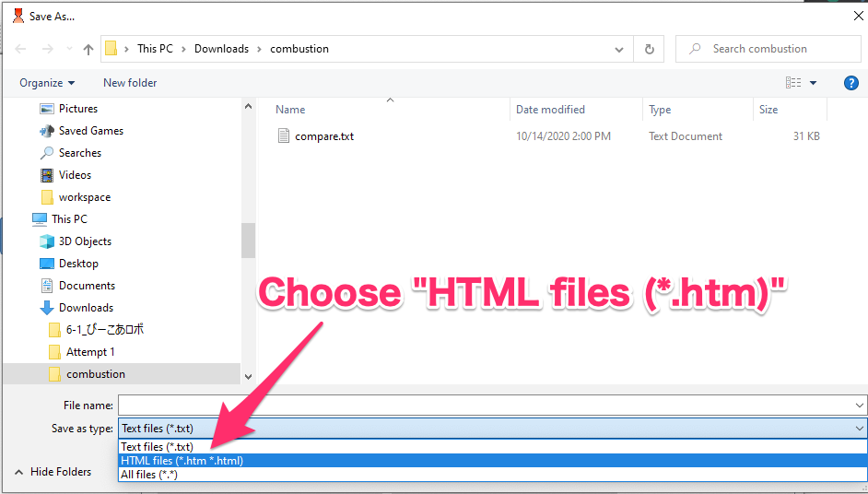The image size is (868, 494).
Task: Select This PC in navigation tree
Action: (69, 219)
